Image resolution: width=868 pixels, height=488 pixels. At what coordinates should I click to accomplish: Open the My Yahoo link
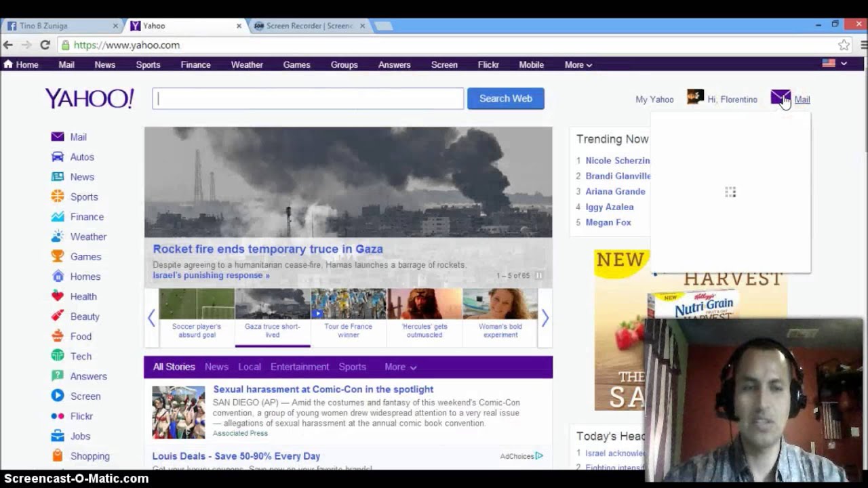pyautogui.click(x=654, y=100)
